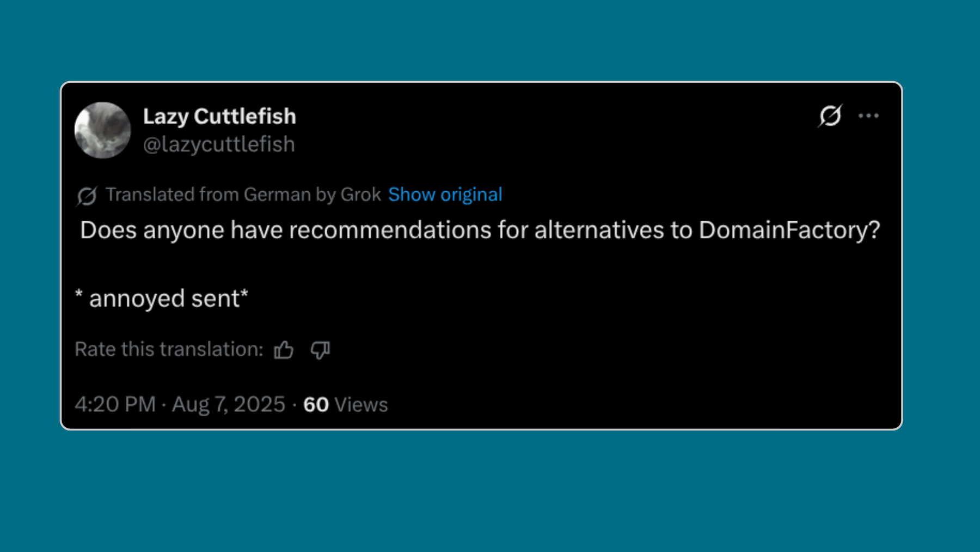The height and width of the screenshot is (552, 980).
Task: Click the word Views after the count
Action: click(x=361, y=405)
